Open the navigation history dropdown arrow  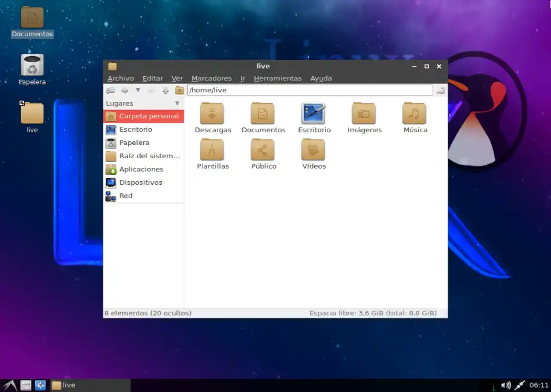[x=138, y=91]
